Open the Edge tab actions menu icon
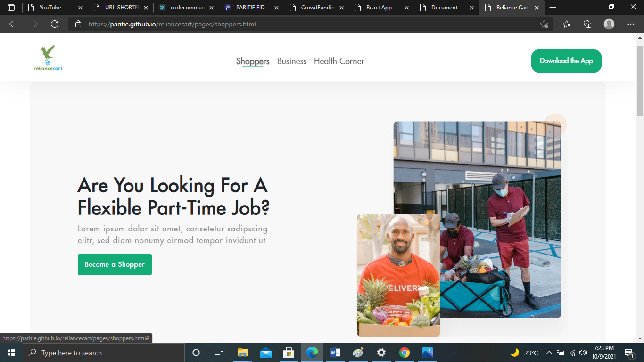The width and height of the screenshot is (644, 362). coord(11,8)
